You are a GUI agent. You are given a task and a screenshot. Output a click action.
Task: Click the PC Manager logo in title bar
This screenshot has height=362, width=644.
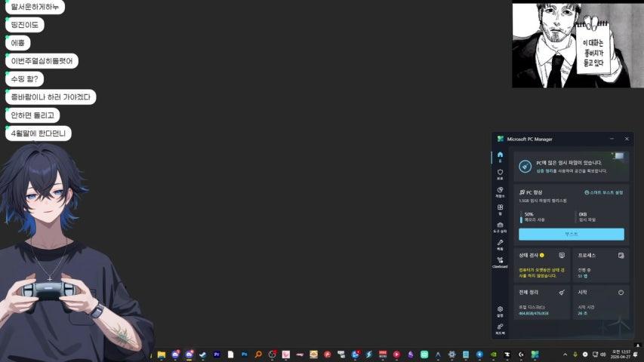(501, 139)
